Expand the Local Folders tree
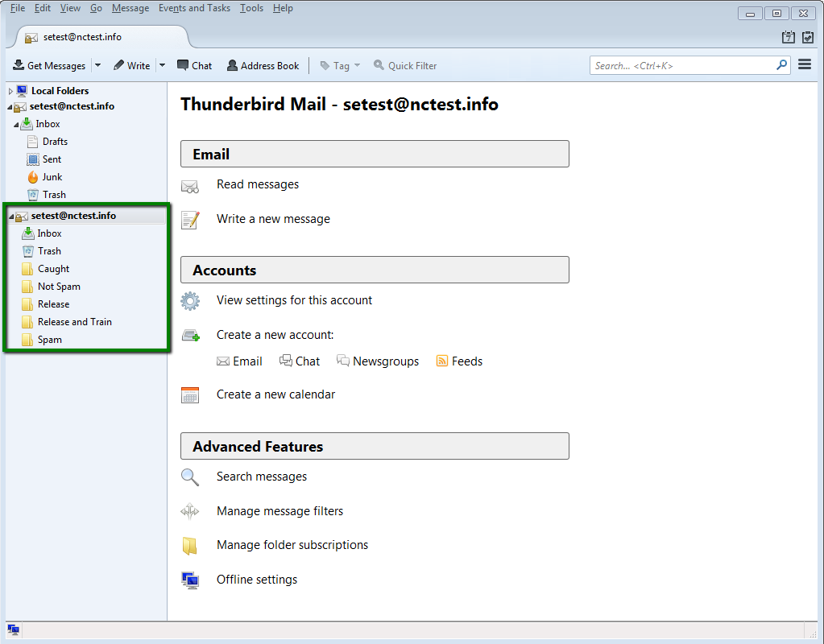 click(10, 92)
